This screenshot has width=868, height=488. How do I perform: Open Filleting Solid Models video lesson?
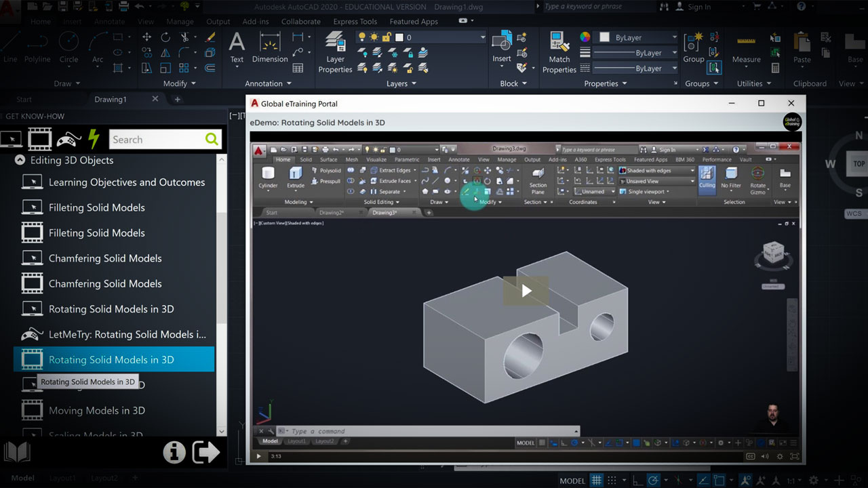(x=96, y=232)
